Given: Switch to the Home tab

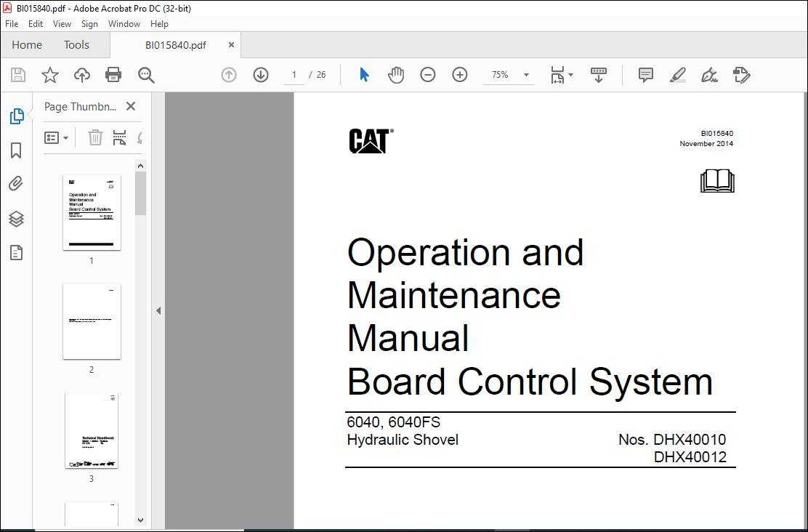Looking at the screenshot, I should (x=27, y=45).
